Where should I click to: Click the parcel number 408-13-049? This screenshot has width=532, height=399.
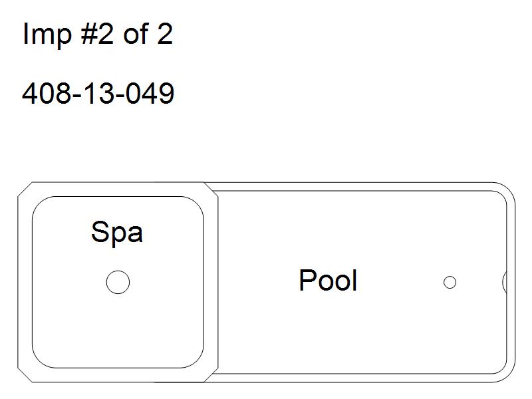click(x=98, y=92)
